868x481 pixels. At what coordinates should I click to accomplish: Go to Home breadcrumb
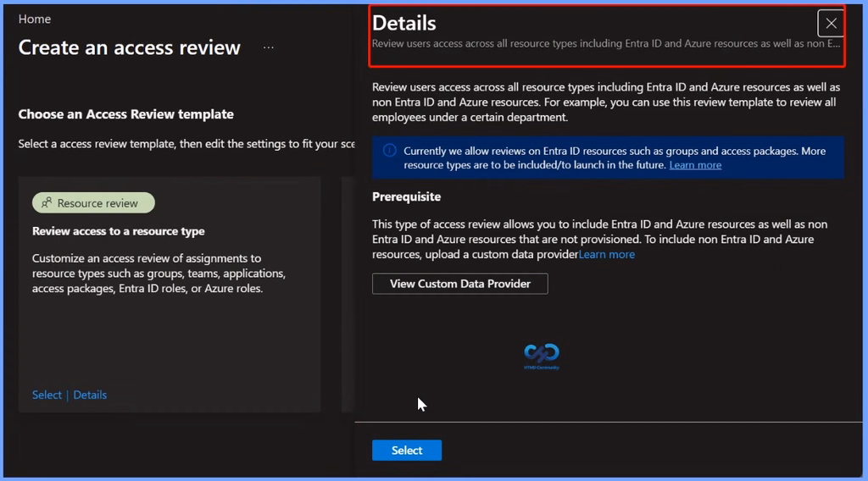point(34,19)
